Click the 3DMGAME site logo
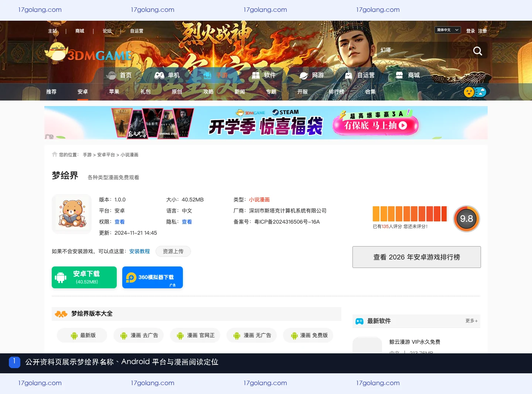The width and height of the screenshot is (532, 394). pyautogui.click(x=88, y=52)
